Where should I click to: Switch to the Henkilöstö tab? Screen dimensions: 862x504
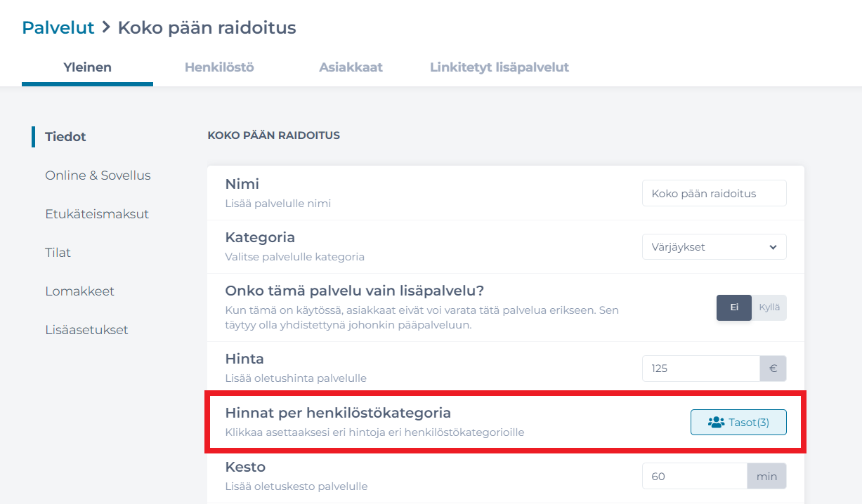(219, 67)
